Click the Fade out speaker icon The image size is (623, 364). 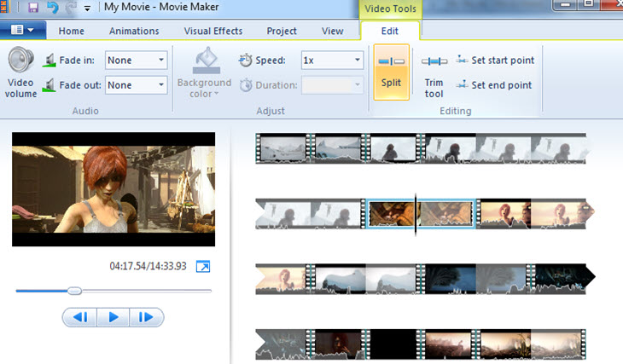49,85
